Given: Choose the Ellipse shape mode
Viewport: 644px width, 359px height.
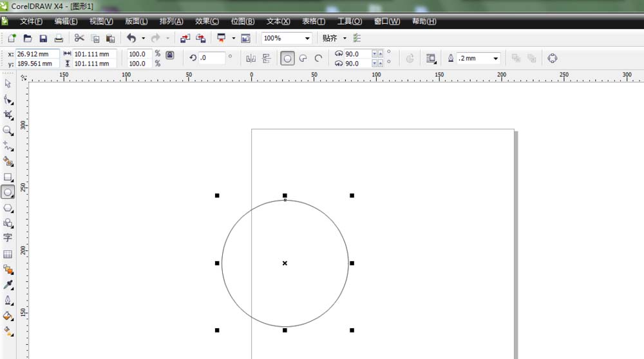Looking at the screenshot, I should pos(287,59).
